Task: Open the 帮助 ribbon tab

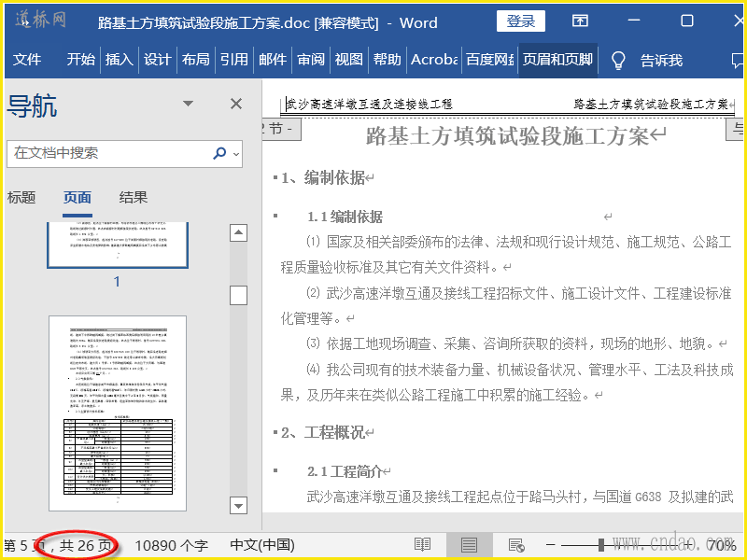Action: [387, 60]
